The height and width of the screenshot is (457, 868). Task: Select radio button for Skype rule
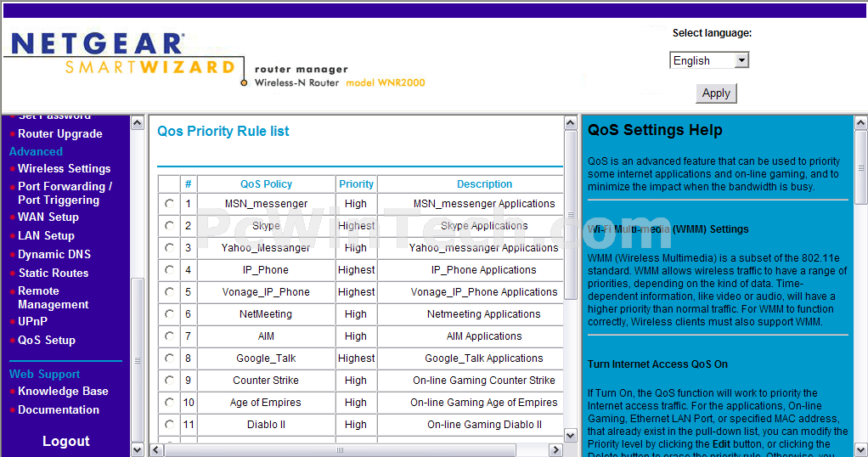169,226
